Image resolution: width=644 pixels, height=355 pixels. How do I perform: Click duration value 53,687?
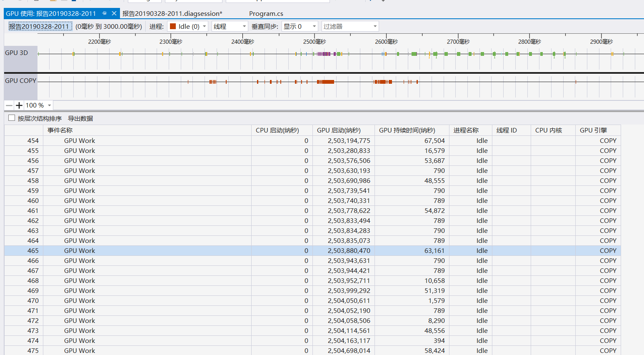pyautogui.click(x=434, y=161)
